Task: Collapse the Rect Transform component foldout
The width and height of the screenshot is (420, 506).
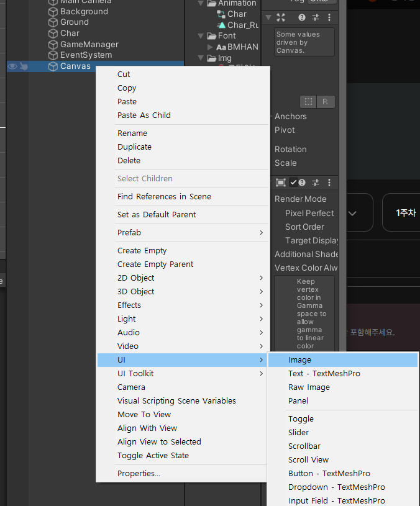Action: (268, 17)
